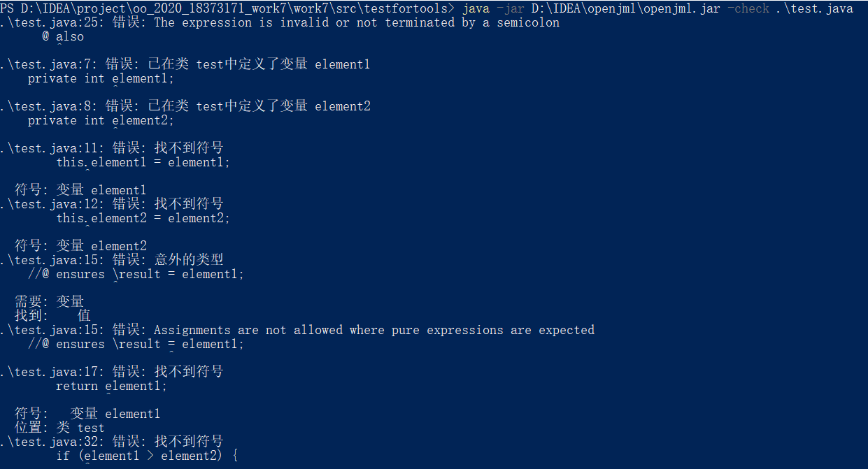Click the 'Assignments are not allowed' error message
Viewport: 868px width, 469px height.
(373, 330)
